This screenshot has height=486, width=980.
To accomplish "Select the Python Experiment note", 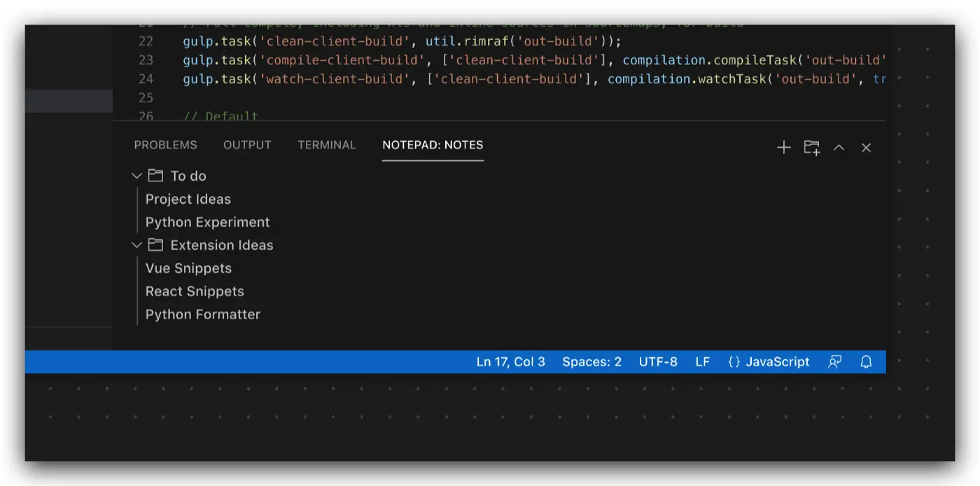I will click(207, 222).
